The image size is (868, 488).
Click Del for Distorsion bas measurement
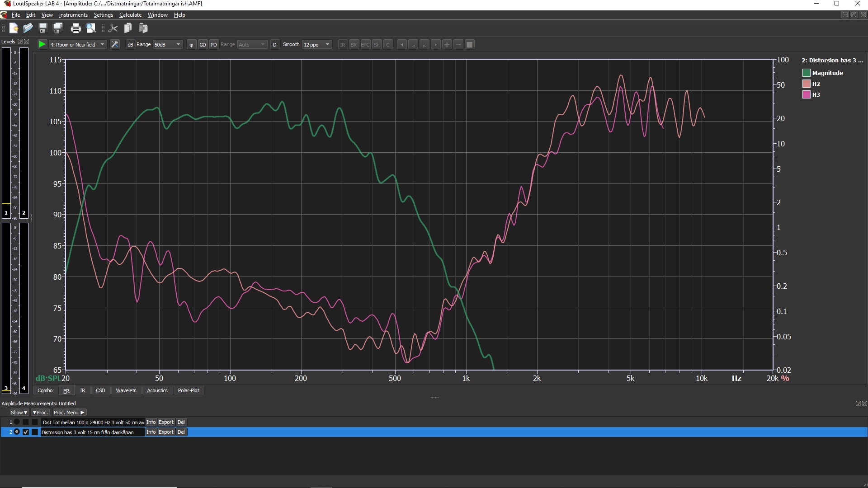[x=181, y=432]
